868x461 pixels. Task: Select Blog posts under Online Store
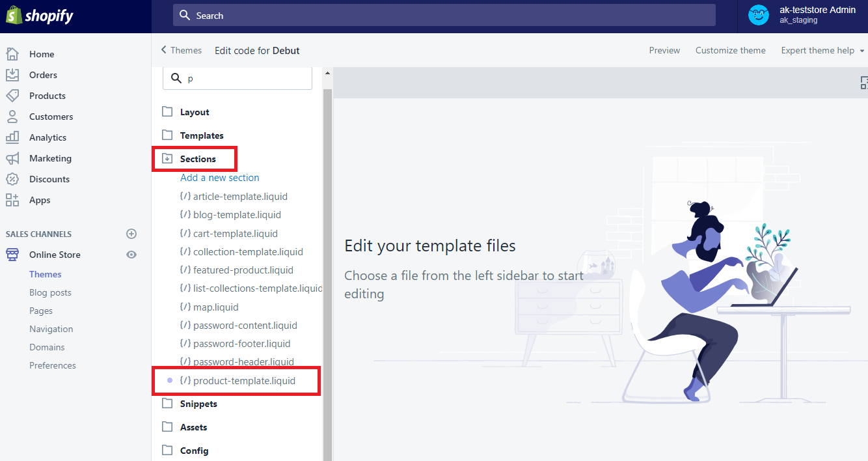pos(50,292)
